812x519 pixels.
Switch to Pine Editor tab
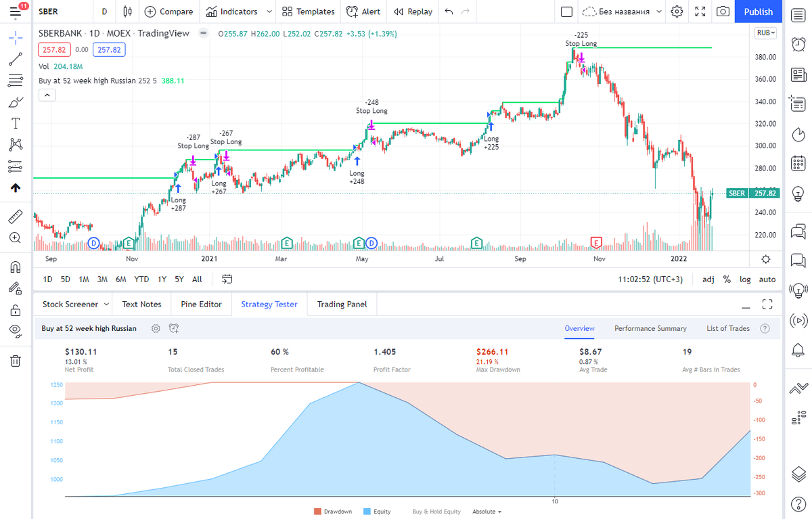201,304
